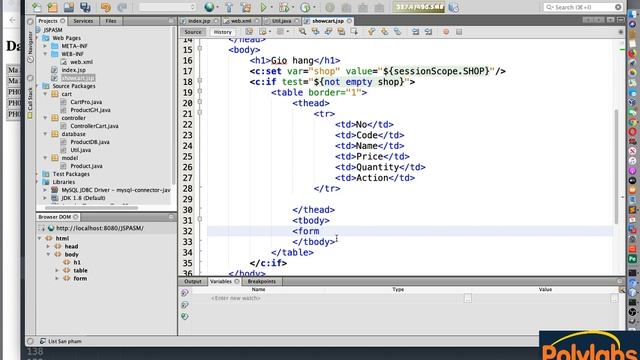Viewport: 640px width, 360px height.
Task: Collapse the WEB-INF folder
Action: pyautogui.click(x=45, y=54)
